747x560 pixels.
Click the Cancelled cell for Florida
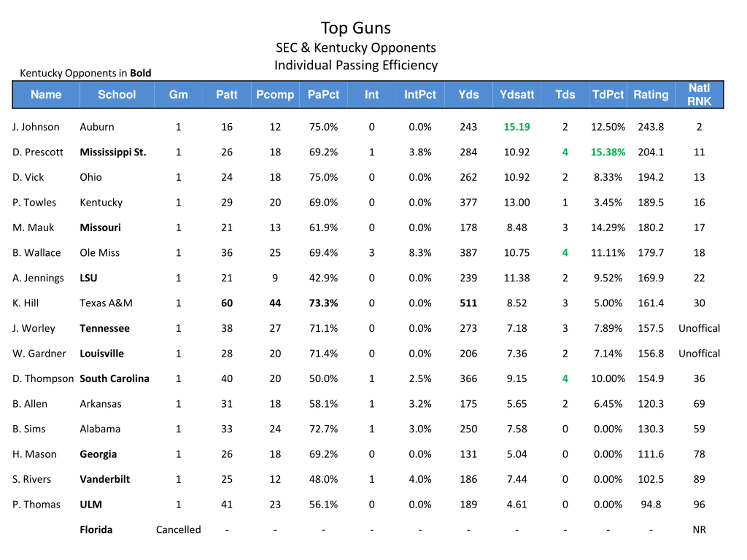click(178, 530)
